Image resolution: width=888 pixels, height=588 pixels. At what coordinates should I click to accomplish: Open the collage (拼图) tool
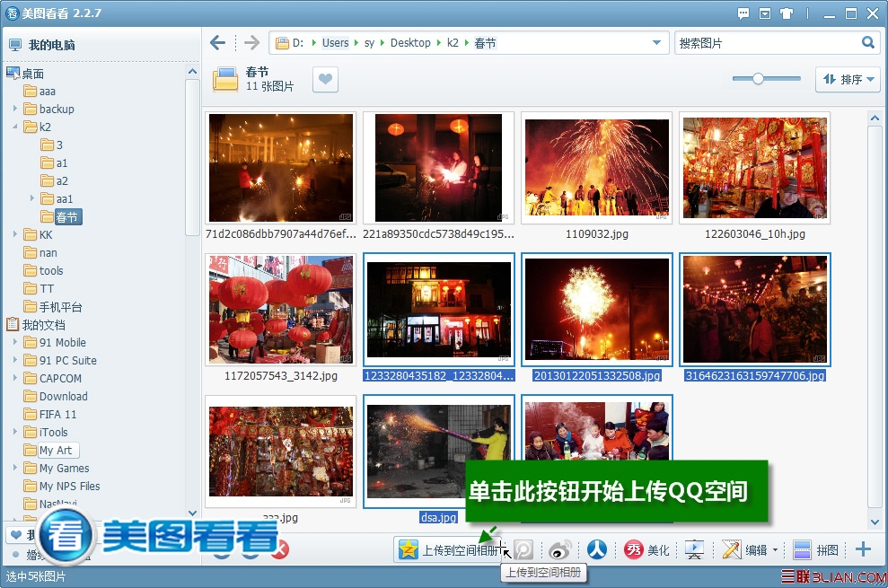pyautogui.click(x=815, y=549)
